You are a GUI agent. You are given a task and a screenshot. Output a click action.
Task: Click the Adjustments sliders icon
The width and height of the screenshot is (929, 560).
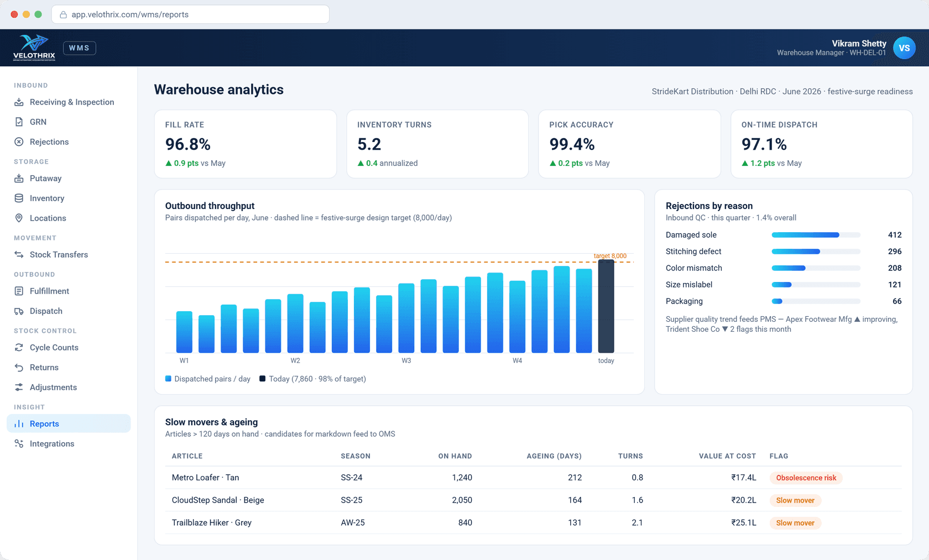19,388
